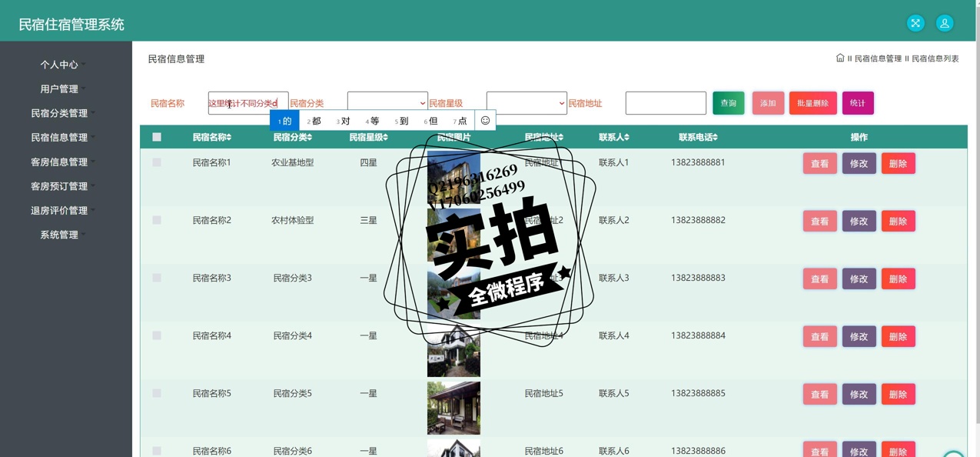Image resolution: width=980 pixels, height=457 pixels.
Task: Edit 民宿名称1 with its 修改 button
Action: [859, 163]
